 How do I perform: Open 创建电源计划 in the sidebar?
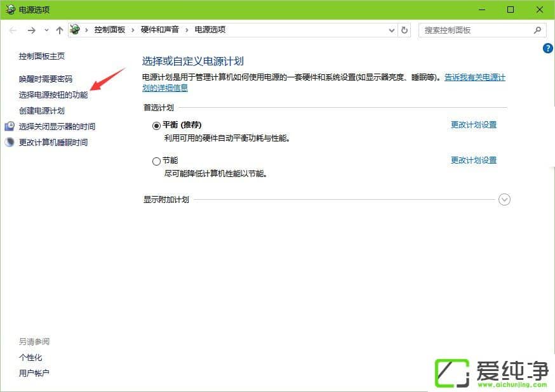42,110
